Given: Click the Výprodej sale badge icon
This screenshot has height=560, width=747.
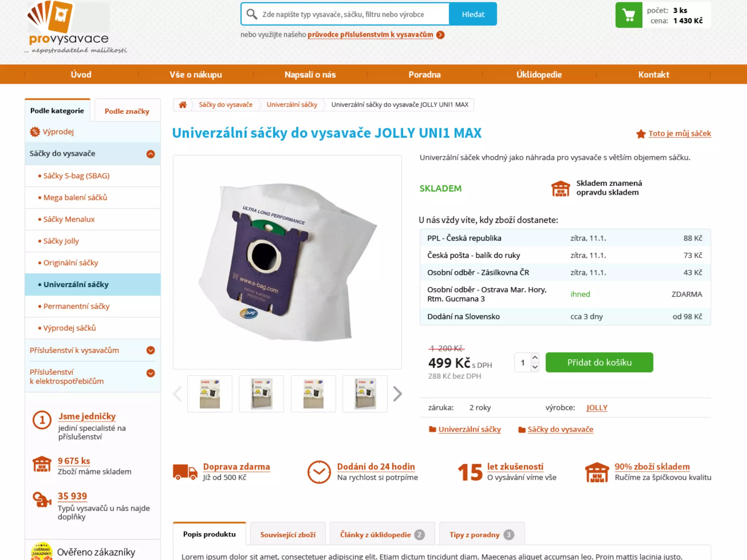Looking at the screenshot, I should pos(35,132).
